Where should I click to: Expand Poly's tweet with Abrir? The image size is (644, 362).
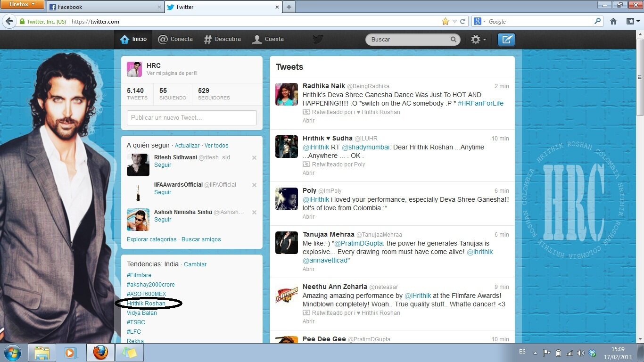tap(308, 217)
